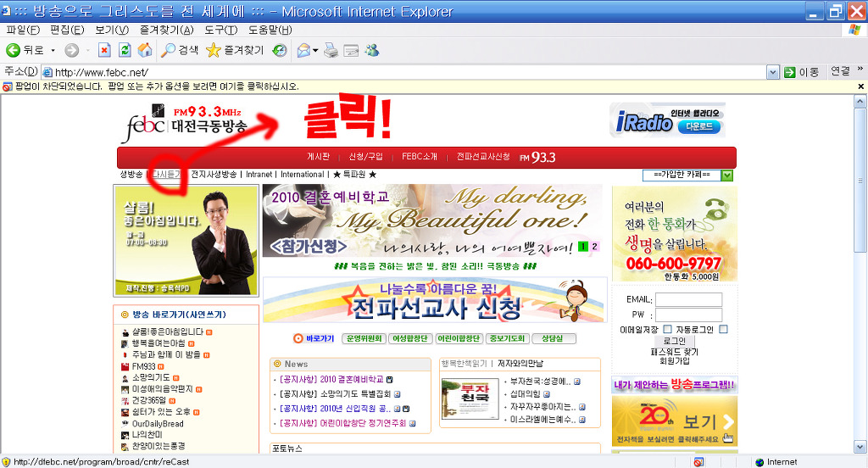Open 전파선교사신청 in the red navigation bar
Viewport: 868px width, 468px height.
coord(482,157)
